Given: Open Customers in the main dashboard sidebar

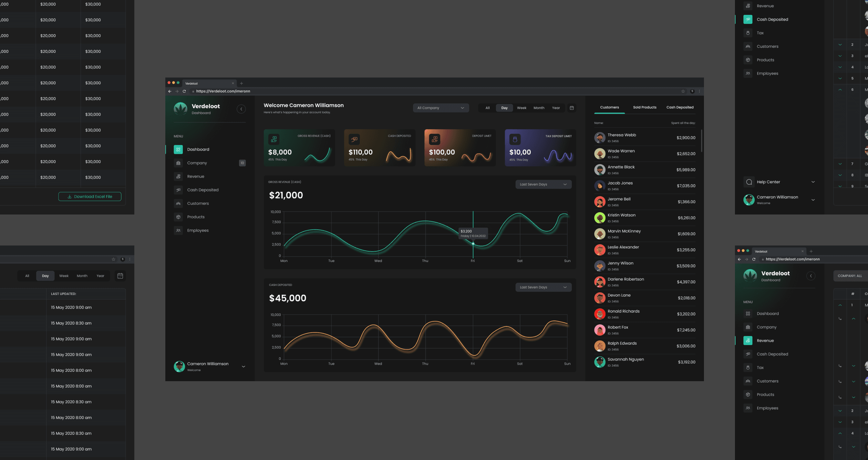Looking at the screenshot, I should [x=198, y=203].
